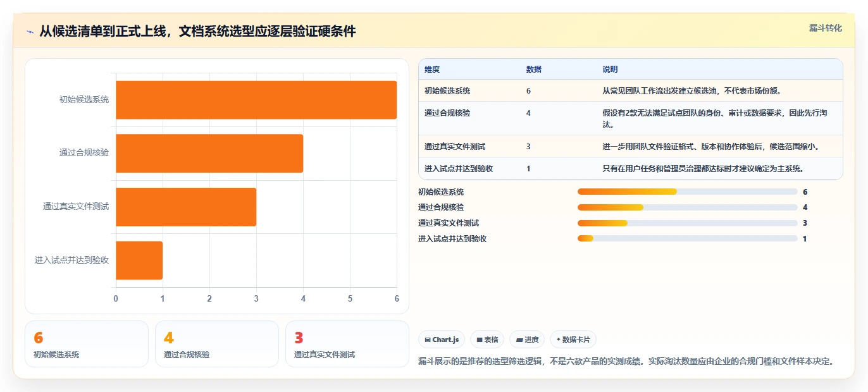Screen dimensions: 868x392
Task: Click the 漏斗转化 tag in the header
Action: [825, 28]
